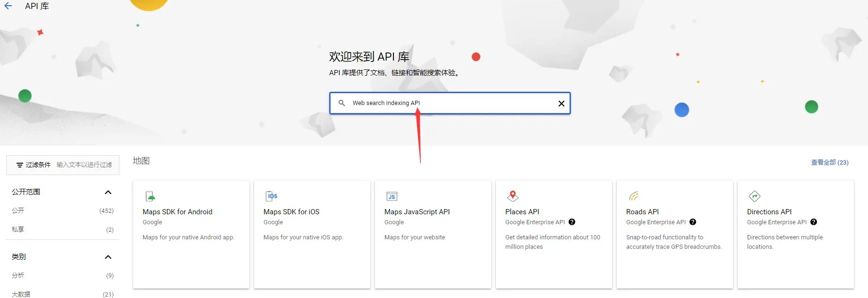Click the Roads API icon
868x298 pixels.
pos(634,196)
